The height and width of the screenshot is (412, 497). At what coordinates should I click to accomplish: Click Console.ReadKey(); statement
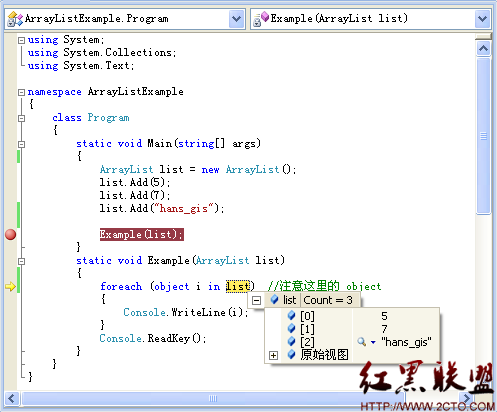click(153, 338)
